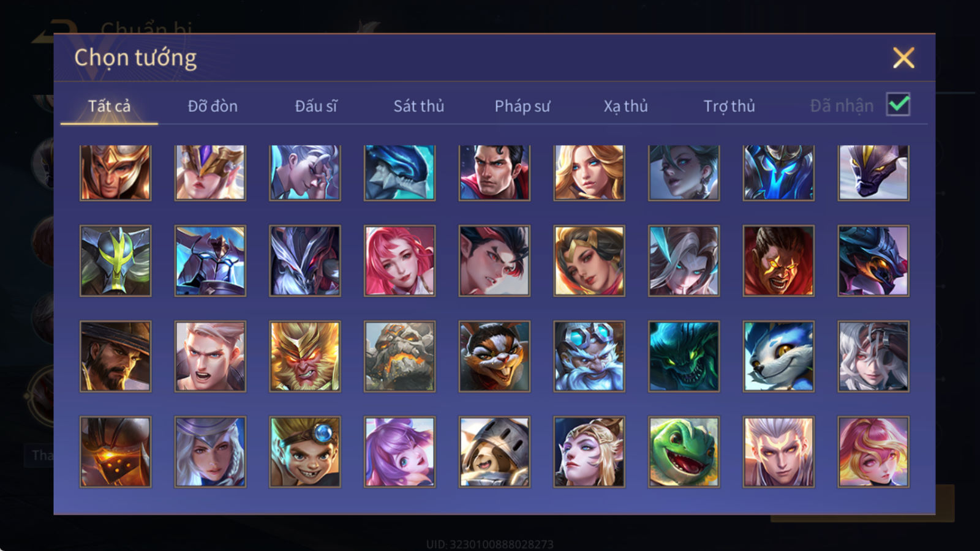Select the pink-haired female hero portrait
This screenshot has width=980, height=551.
(x=399, y=261)
